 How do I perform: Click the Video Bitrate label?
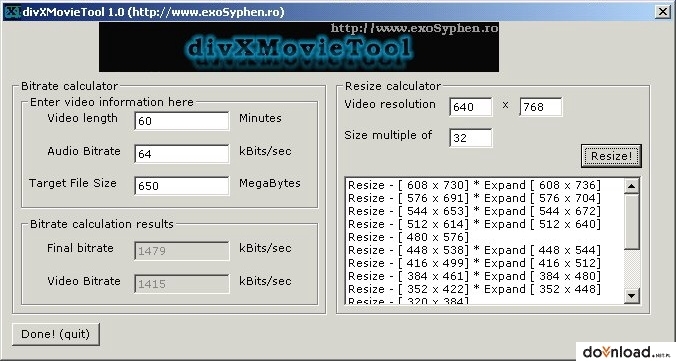point(84,281)
